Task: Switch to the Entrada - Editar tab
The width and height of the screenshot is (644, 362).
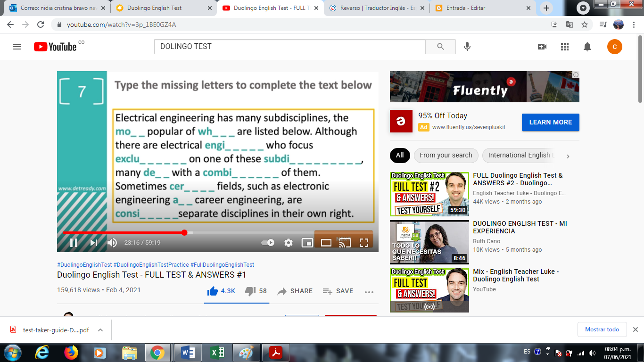Action: point(483,8)
